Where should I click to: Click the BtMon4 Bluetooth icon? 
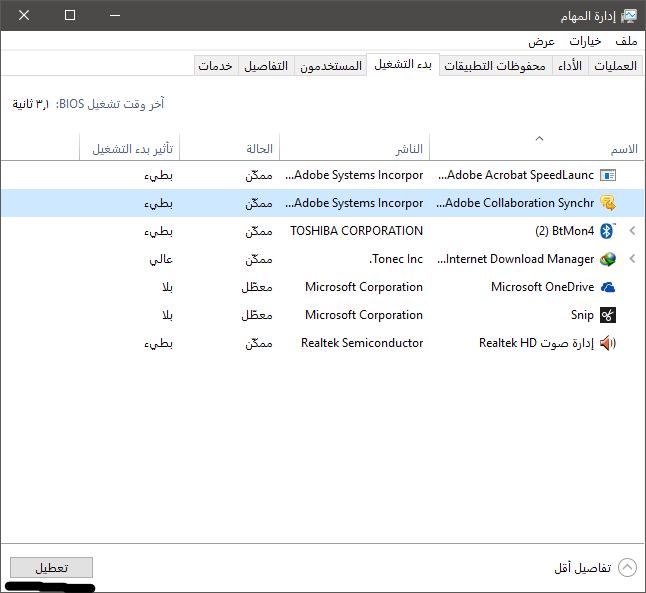[607, 231]
